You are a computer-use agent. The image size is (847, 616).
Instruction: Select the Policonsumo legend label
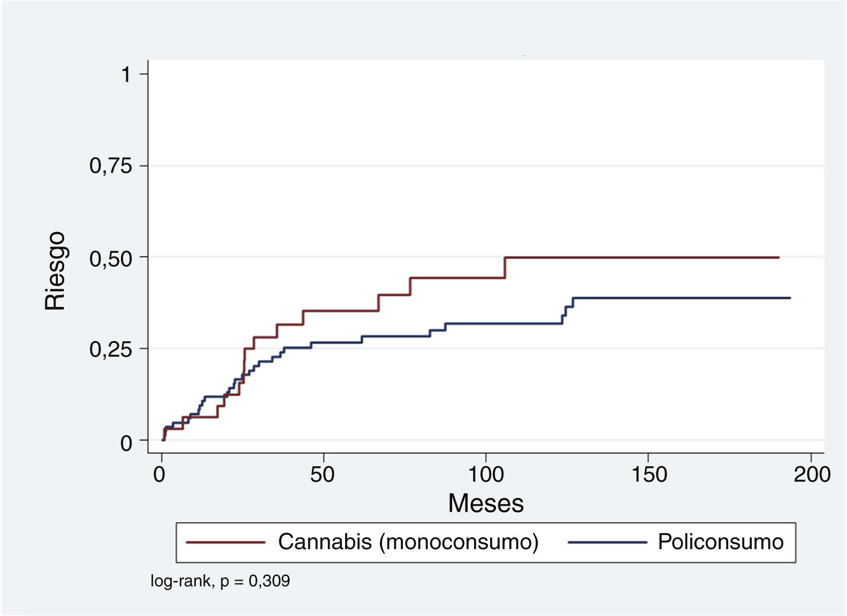click(x=720, y=542)
